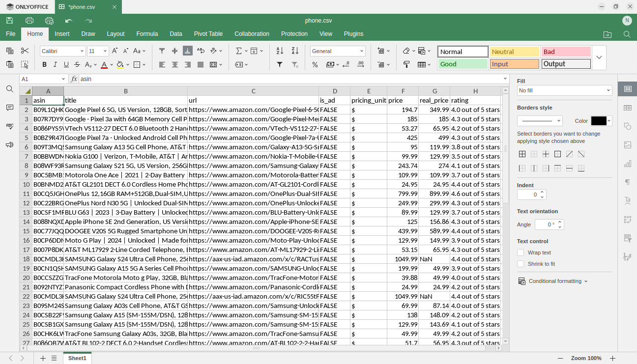
Task: Click the Filter funnel icon
Action: pos(280,64)
